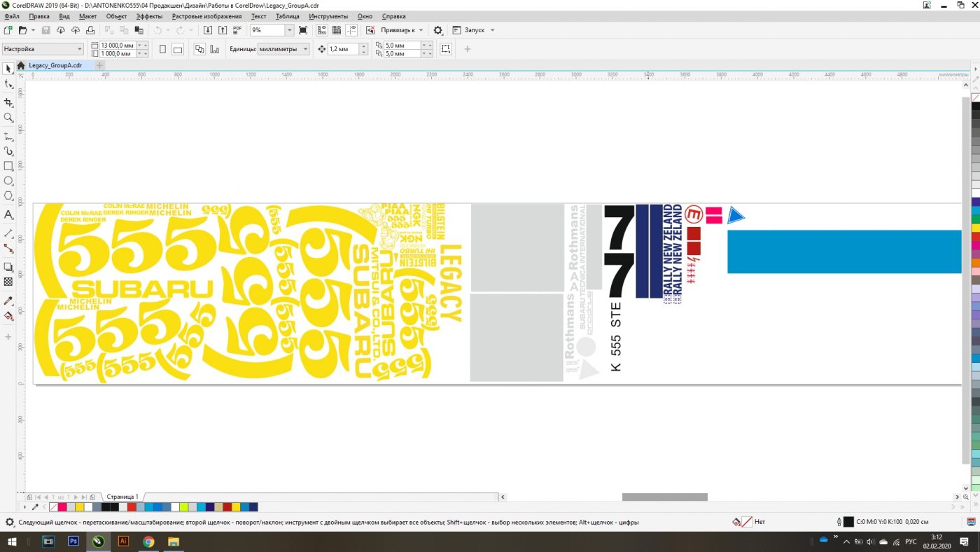Click the nudge distance 1,2 мм field

tap(343, 49)
